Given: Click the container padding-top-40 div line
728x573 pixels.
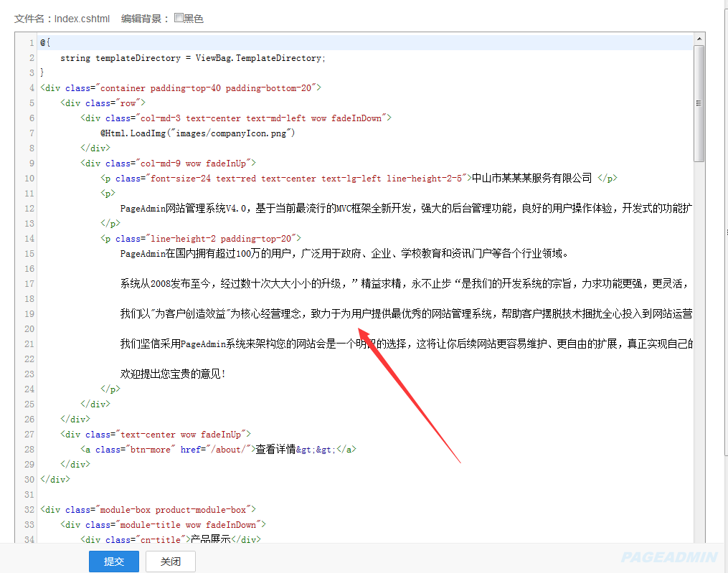Looking at the screenshot, I should click(181, 87).
